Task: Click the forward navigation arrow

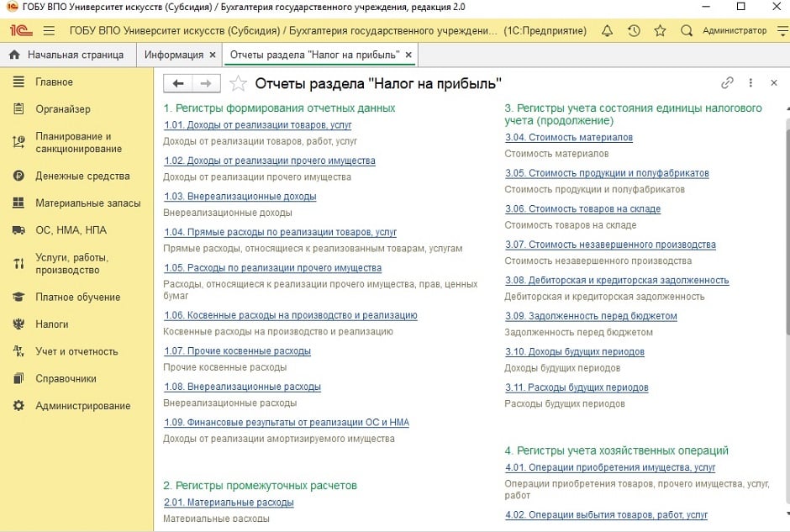Action: pos(205,83)
